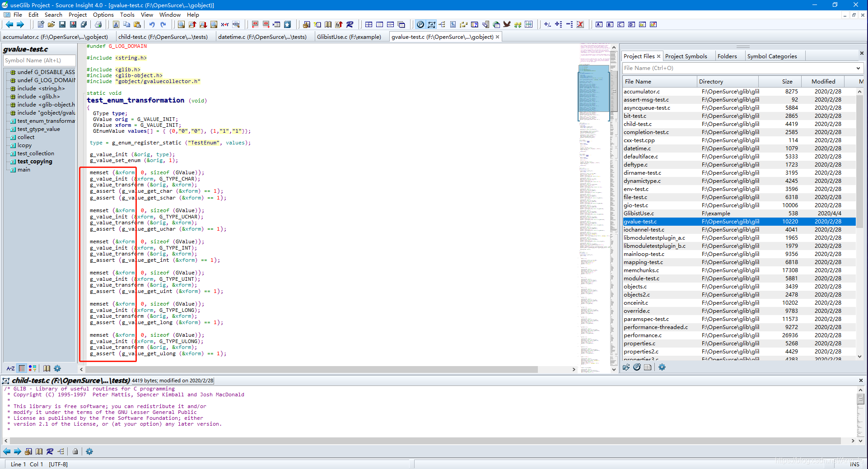Click the Lookup References R icon in context window
868x469 pixels.
point(50,451)
